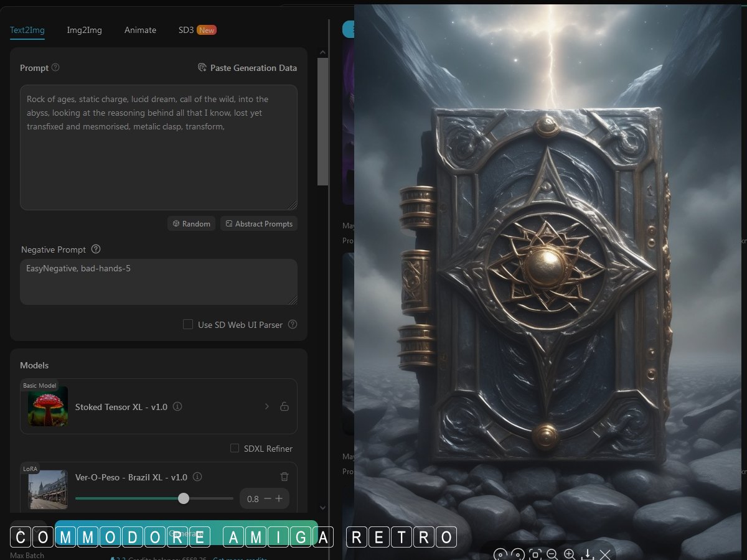747x560 pixels.
Task: Switch to the Img2Img tab
Action: (x=84, y=30)
